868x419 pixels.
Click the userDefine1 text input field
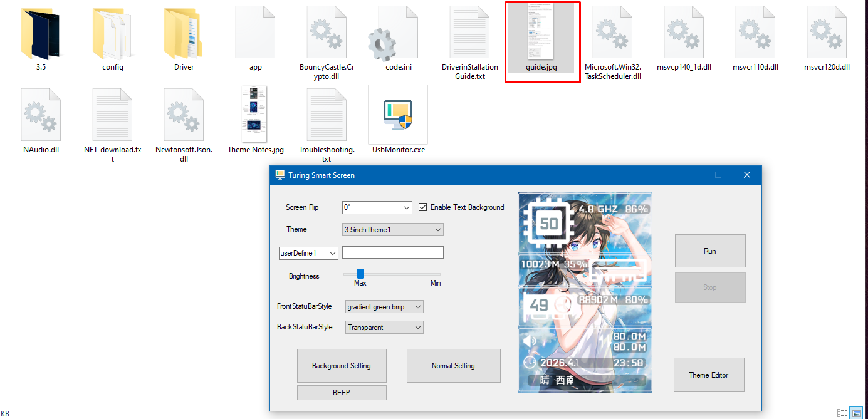coord(393,252)
